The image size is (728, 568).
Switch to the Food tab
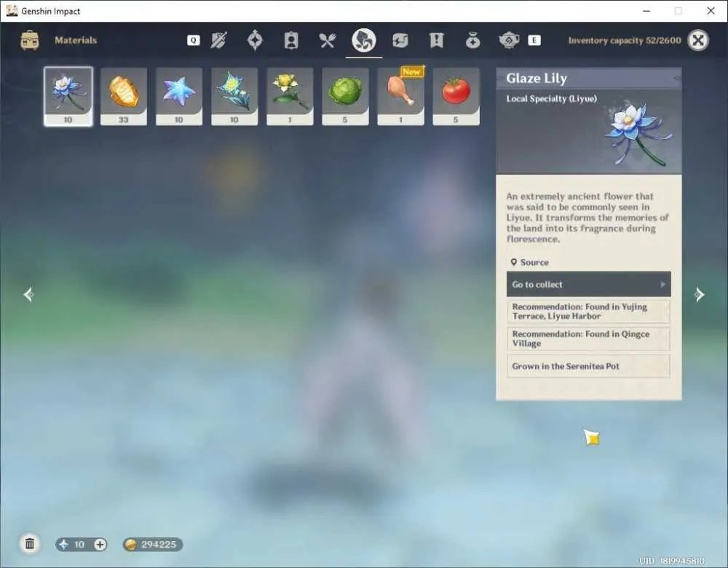(x=328, y=40)
